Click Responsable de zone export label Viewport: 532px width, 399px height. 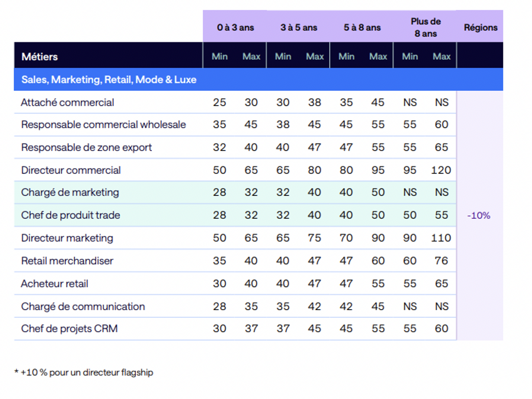(x=86, y=147)
